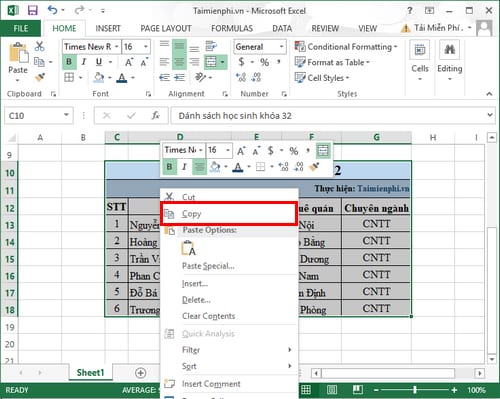Switch to Page Layout view in status bar
500x399 pixels.
click(x=332, y=389)
